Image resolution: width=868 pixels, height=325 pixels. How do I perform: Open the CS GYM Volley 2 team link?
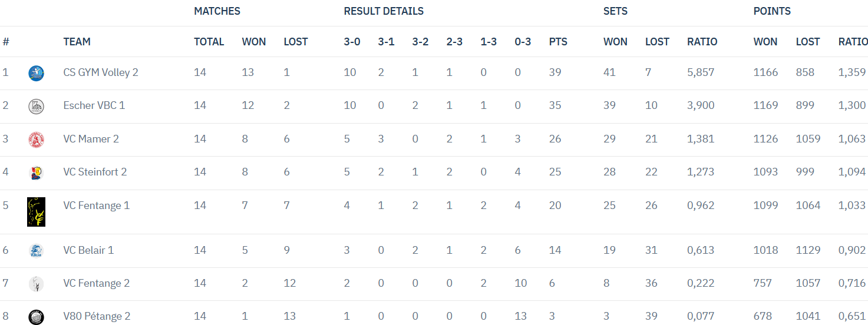click(x=101, y=72)
